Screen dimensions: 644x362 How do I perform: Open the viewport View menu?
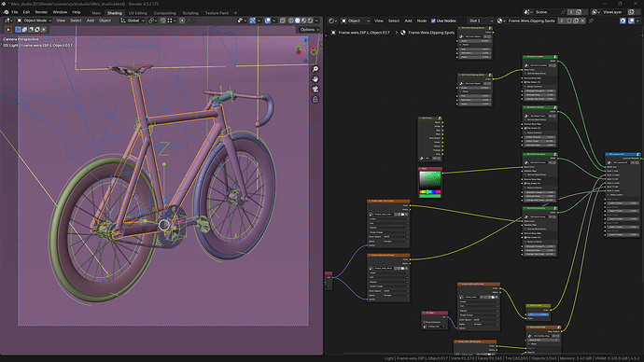pyautogui.click(x=61, y=21)
